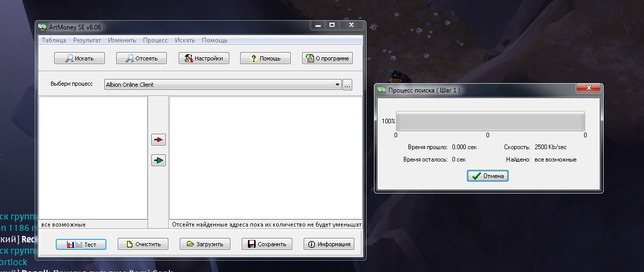Open the Искать menu in menu bar
This screenshot has width=644, height=272.
[185, 40]
